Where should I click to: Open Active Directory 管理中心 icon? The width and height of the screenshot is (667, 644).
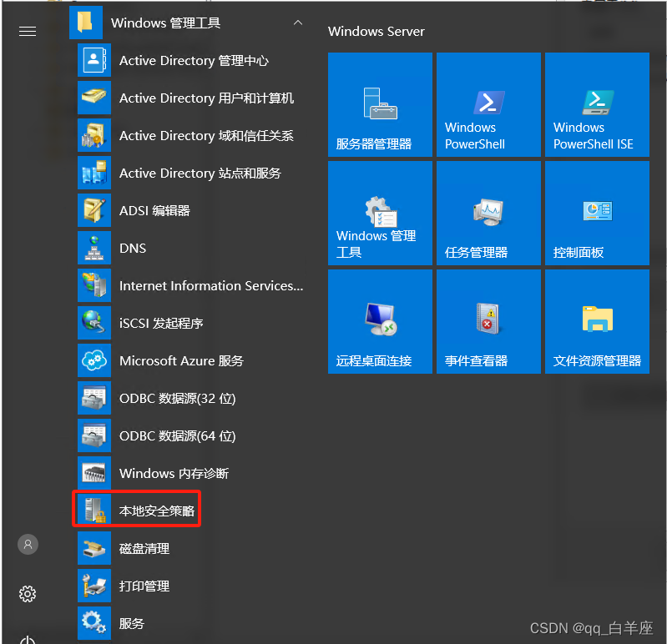tap(94, 60)
